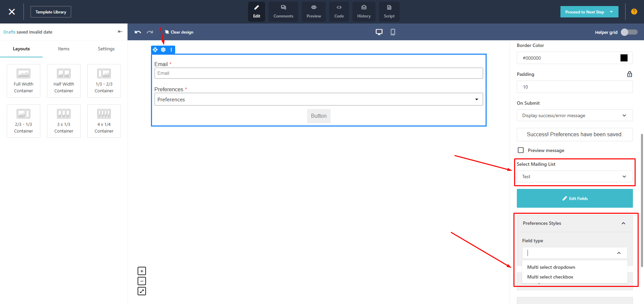Click the form's Button
The width and height of the screenshot is (644, 304).
coord(318,116)
